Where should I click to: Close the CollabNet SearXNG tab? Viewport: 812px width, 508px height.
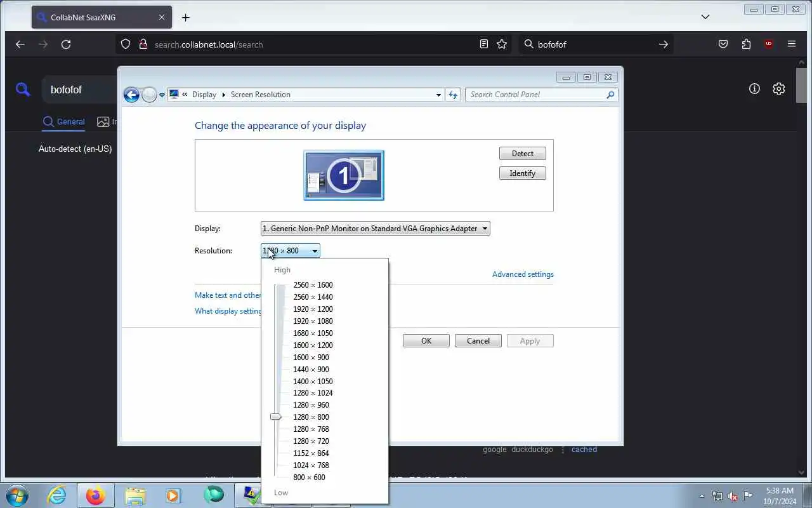click(x=161, y=17)
